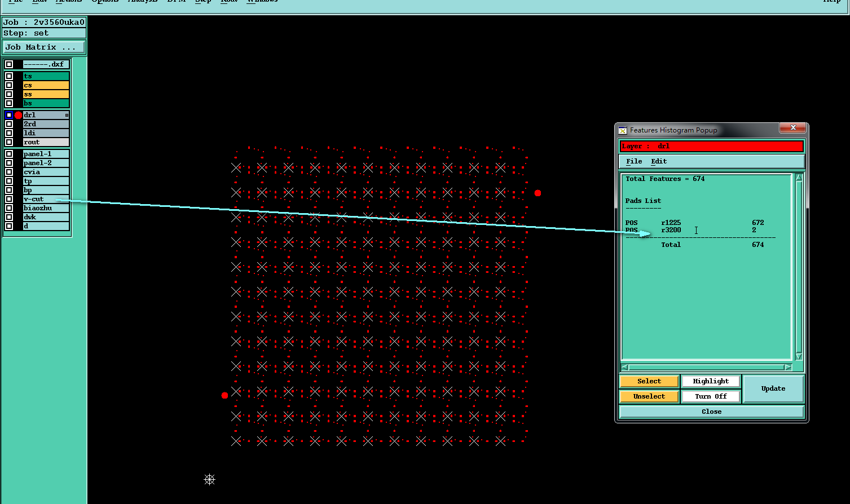Toggle the ------.dxf layer checkbox

(9, 64)
